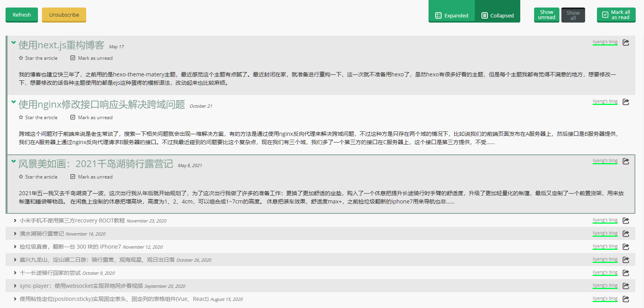Click the summary text of the nginx跨域 article
This screenshot has height=308, width=644.
(x=319, y=138)
